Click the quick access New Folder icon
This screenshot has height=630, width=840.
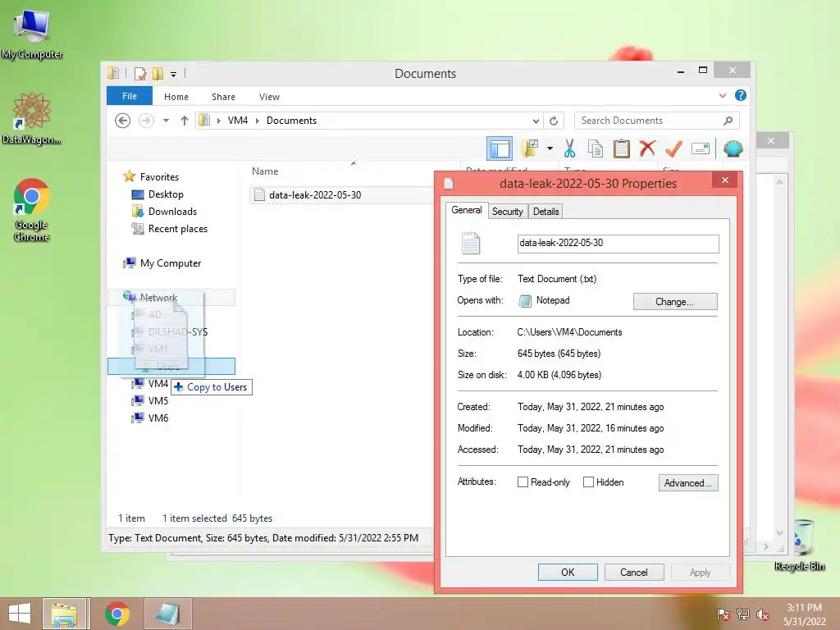point(157,73)
